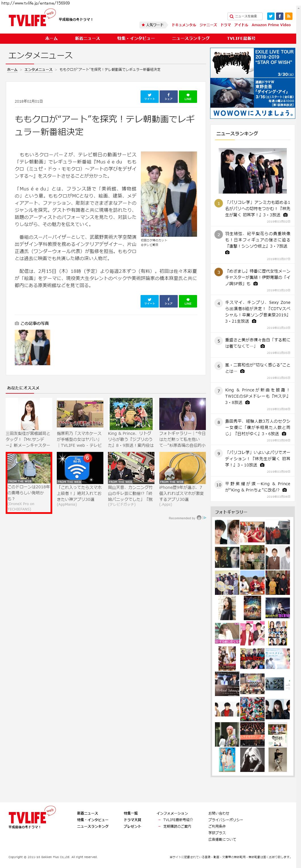Viewport: 301px width, 868px height.
Task: Click the エンタメニュース breadcrumb link
Action: pyautogui.click(x=38, y=69)
